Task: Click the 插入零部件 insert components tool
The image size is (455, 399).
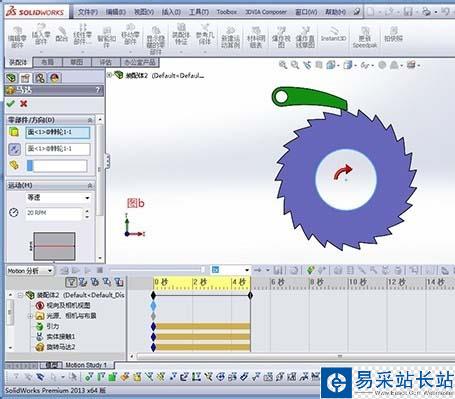Action: [x=41, y=36]
